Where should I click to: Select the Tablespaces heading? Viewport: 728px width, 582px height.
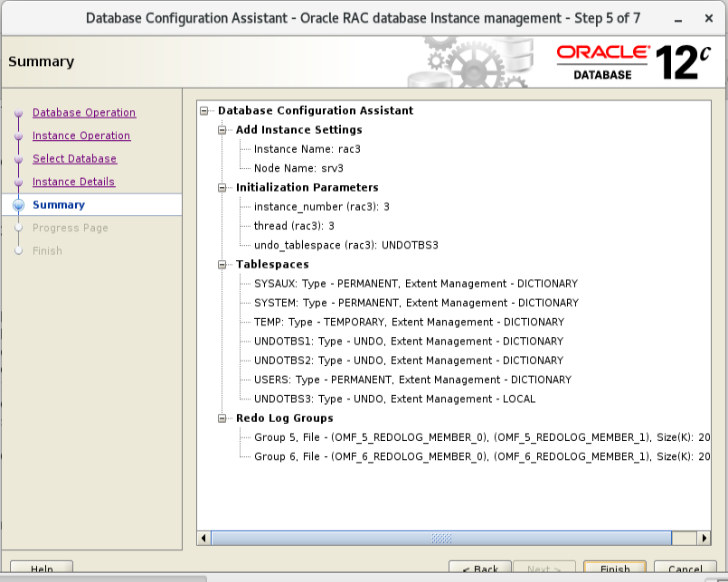[x=272, y=265]
